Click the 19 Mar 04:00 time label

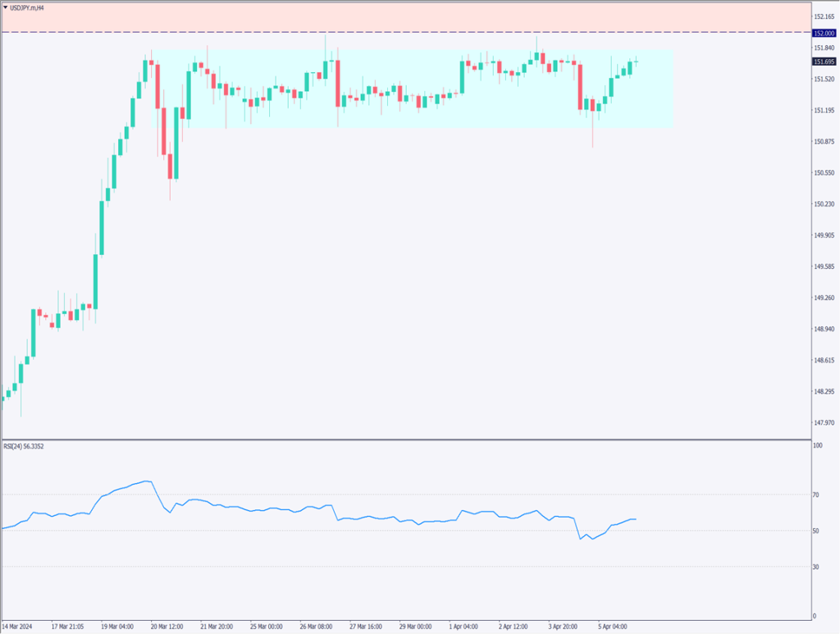[x=116, y=626]
